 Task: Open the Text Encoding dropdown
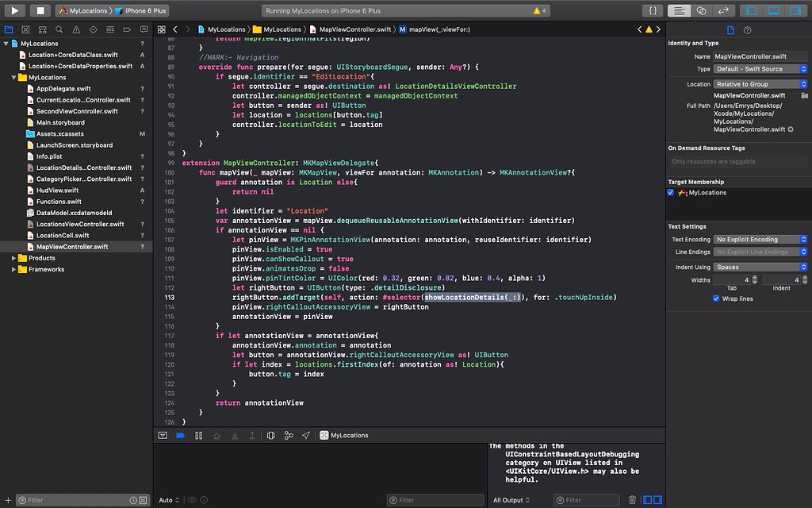760,240
